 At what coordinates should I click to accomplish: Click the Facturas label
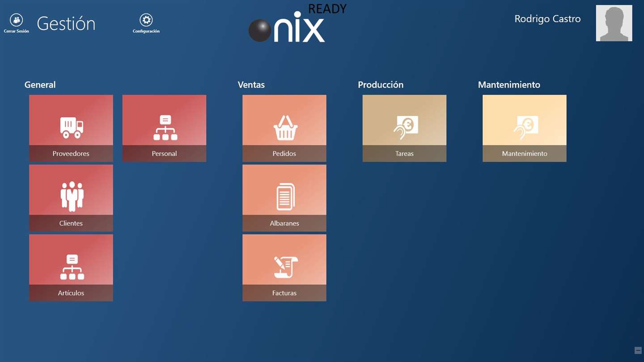pos(284,293)
